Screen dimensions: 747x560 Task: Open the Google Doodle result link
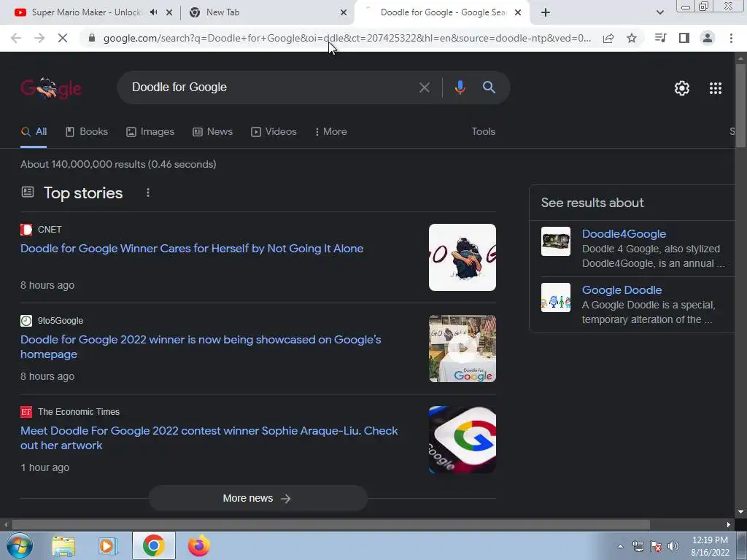(622, 290)
